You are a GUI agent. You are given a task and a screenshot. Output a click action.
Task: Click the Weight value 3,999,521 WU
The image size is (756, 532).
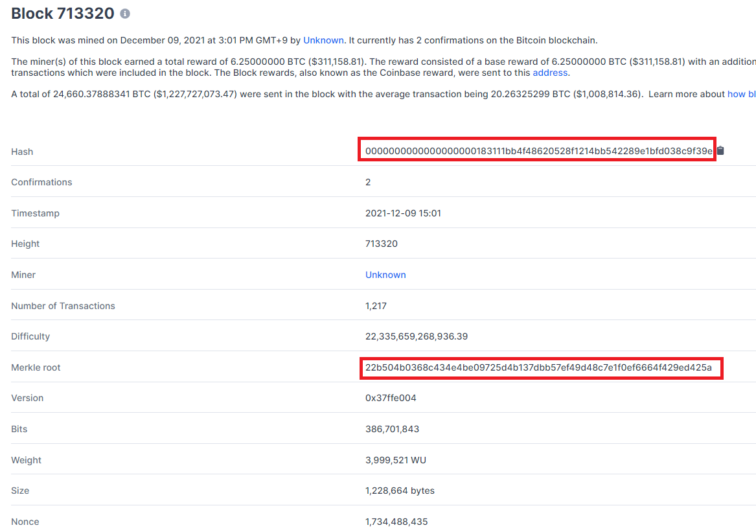(396, 460)
